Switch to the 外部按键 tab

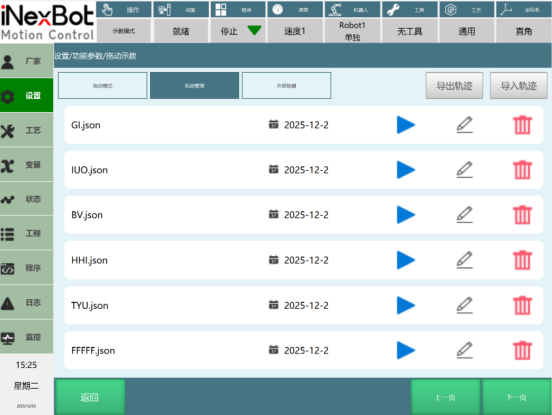(x=286, y=86)
